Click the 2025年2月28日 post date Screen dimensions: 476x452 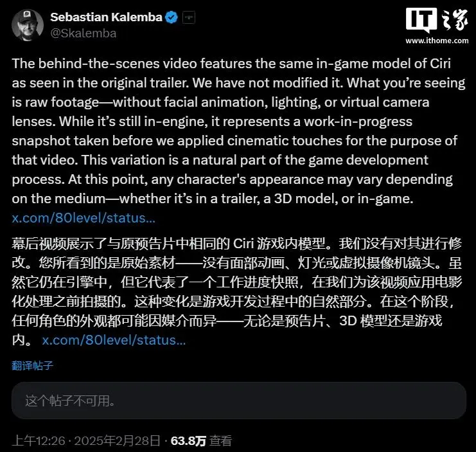pos(117,440)
